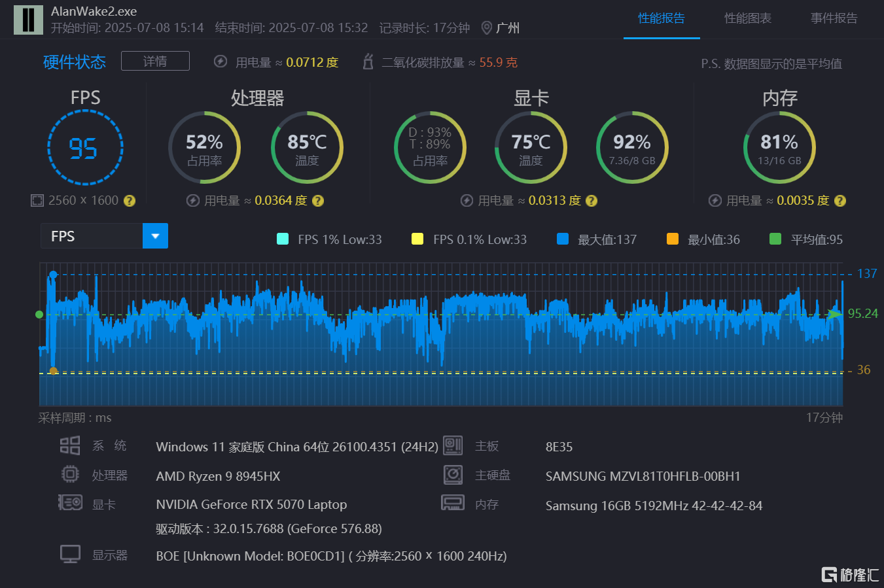Click the SAMSUNG MZVL81T0HFLB-00BH1 disk text

tap(643, 476)
